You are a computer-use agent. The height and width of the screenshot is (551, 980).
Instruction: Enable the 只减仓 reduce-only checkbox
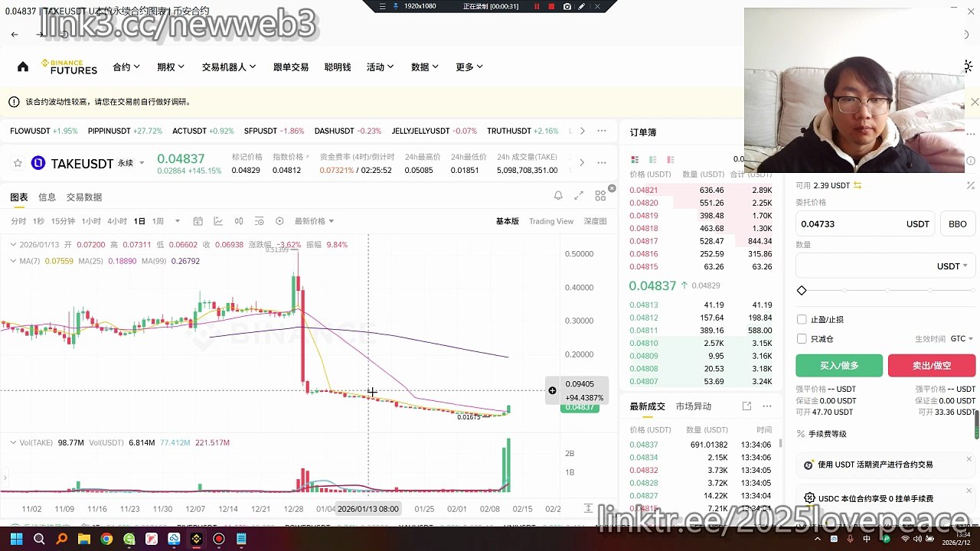point(802,338)
